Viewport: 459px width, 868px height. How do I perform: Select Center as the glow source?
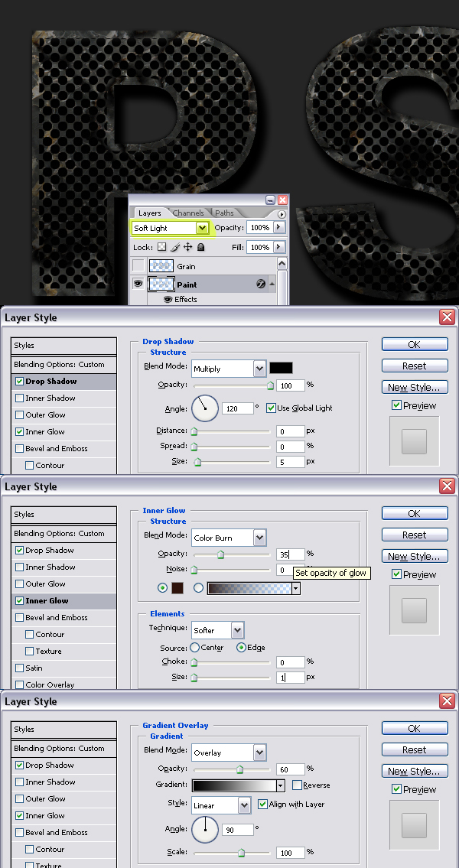195,647
